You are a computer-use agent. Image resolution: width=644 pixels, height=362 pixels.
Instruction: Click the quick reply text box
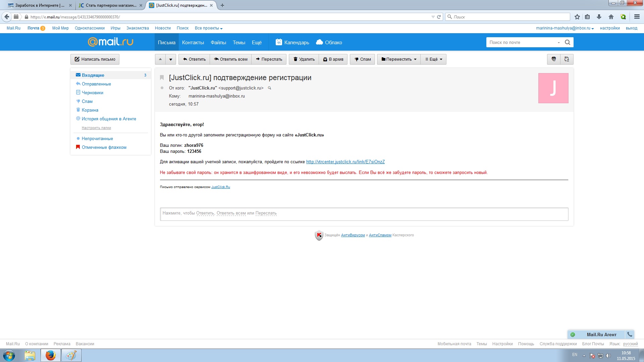click(x=364, y=214)
